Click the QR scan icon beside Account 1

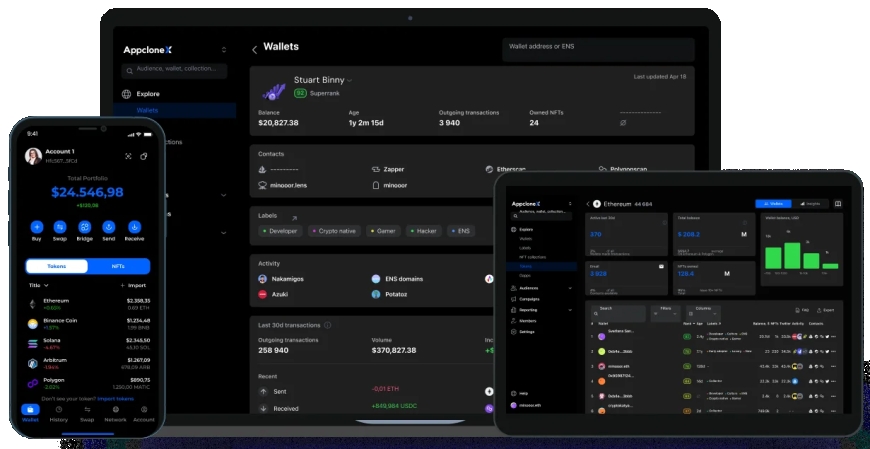point(128,156)
